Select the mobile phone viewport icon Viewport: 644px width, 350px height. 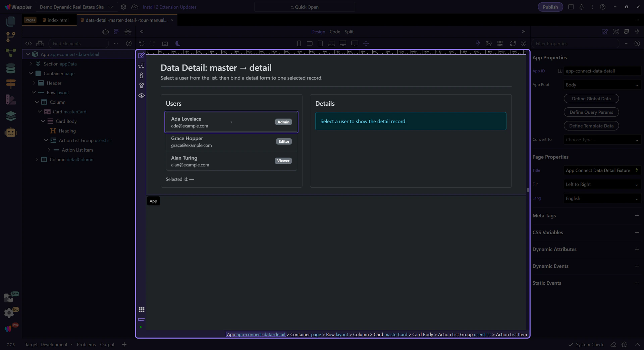(299, 44)
